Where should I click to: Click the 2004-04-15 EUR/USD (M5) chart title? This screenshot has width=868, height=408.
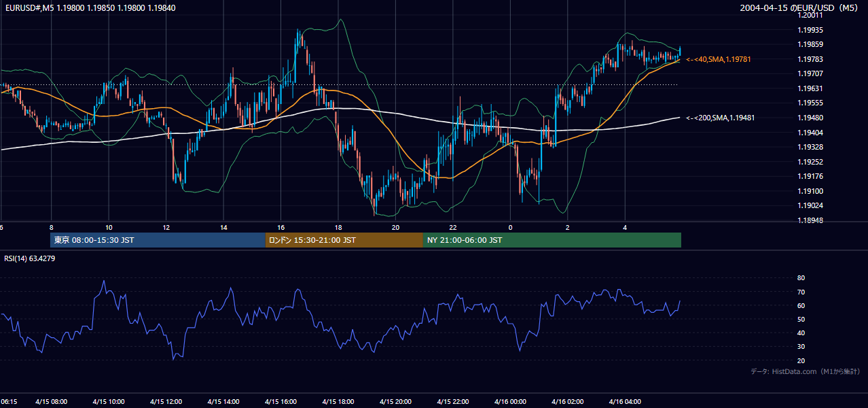pyautogui.click(x=799, y=7)
